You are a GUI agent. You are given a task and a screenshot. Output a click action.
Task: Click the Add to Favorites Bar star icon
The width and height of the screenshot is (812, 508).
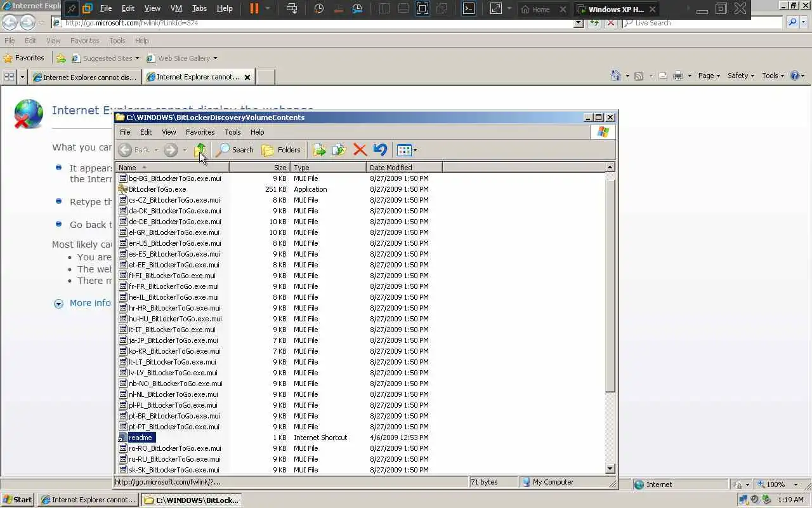[x=60, y=58]
